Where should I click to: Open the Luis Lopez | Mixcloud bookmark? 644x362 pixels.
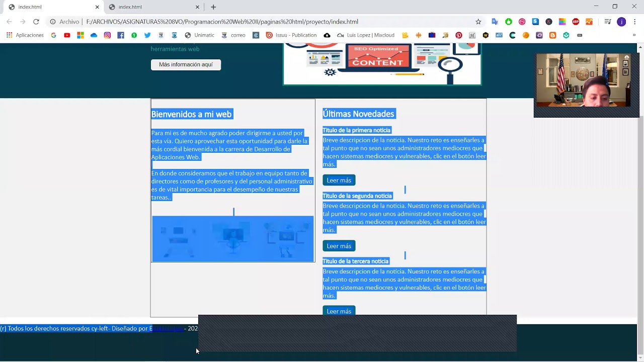click(366, 35)
